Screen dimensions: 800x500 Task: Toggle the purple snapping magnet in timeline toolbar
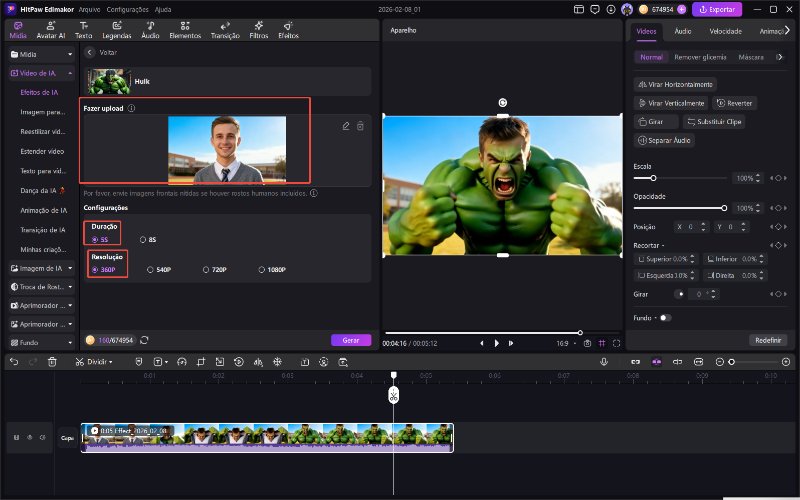coord(657,362)
